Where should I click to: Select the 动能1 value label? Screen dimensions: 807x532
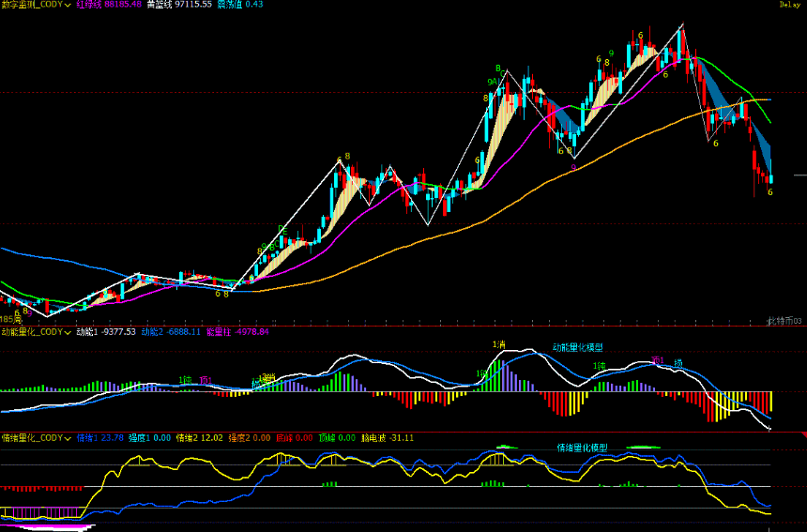106,331
